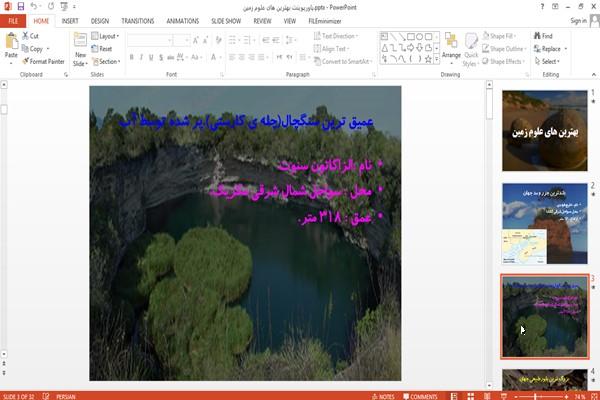Open the Help question mark

pos(542,6)
